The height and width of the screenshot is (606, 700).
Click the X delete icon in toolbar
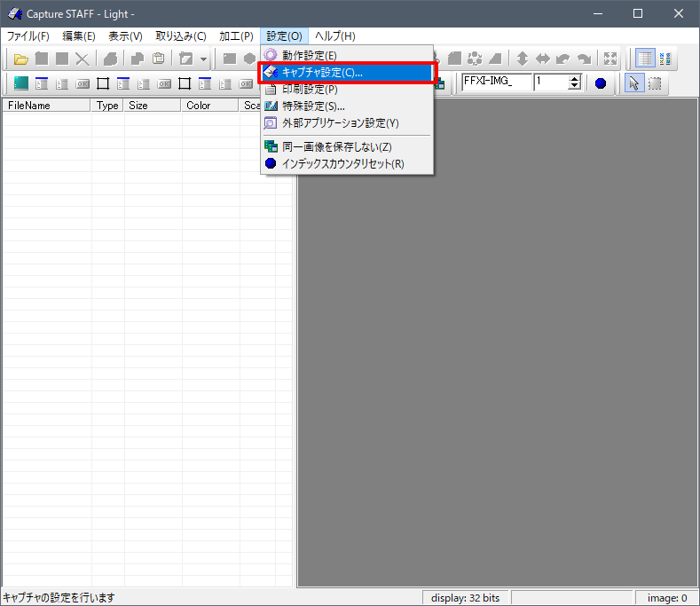[83, 59]
